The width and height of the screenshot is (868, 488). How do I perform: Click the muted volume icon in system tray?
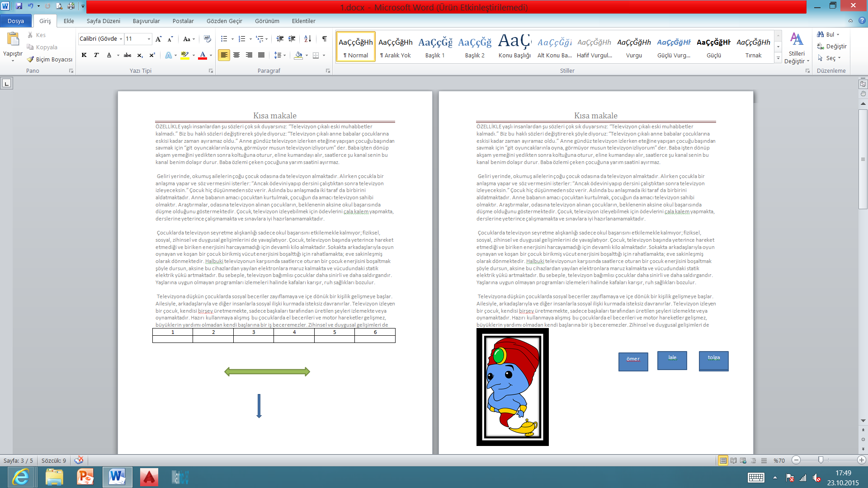[x=816, y=478]
